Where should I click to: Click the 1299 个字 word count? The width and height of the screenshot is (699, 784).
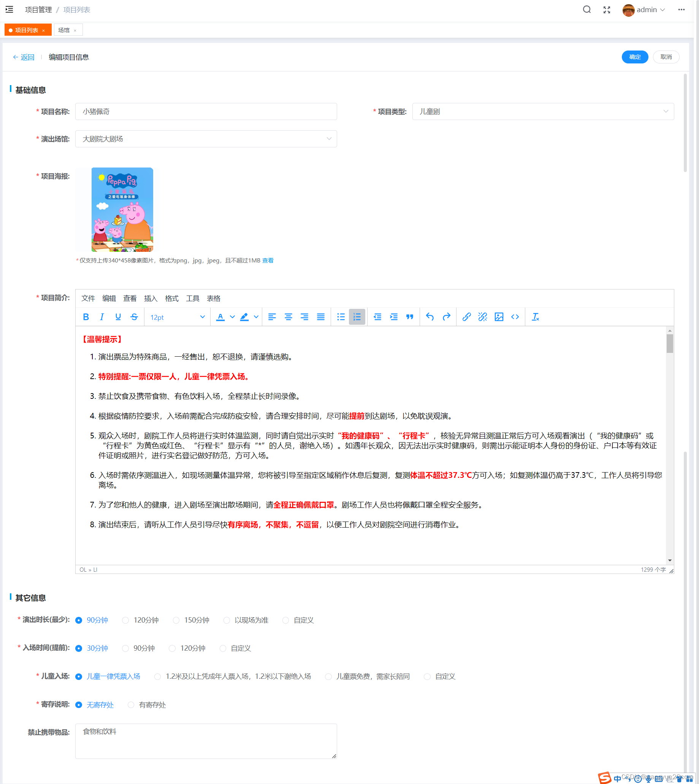click(x=653, y=570)
